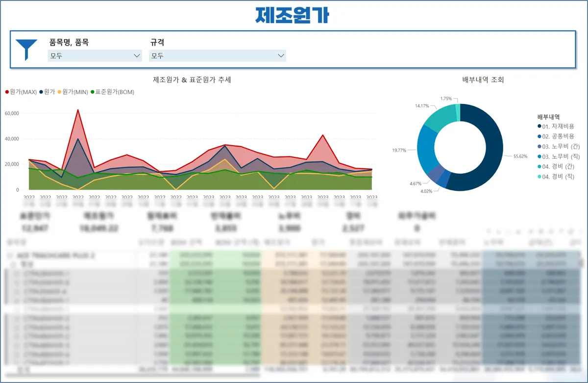This screenshot has width=588, height=383.
Task: Click the 02. 공통비용 legend item
Action: click(555, 136)
